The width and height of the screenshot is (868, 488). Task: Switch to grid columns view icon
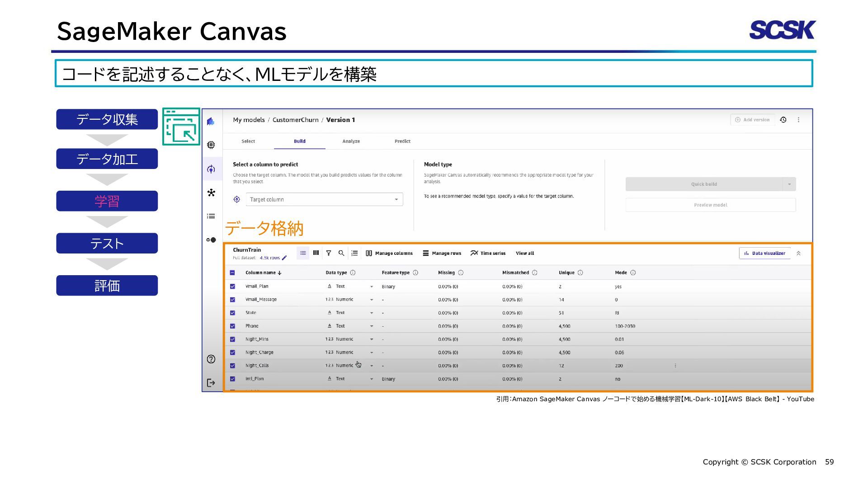point(316,253)
